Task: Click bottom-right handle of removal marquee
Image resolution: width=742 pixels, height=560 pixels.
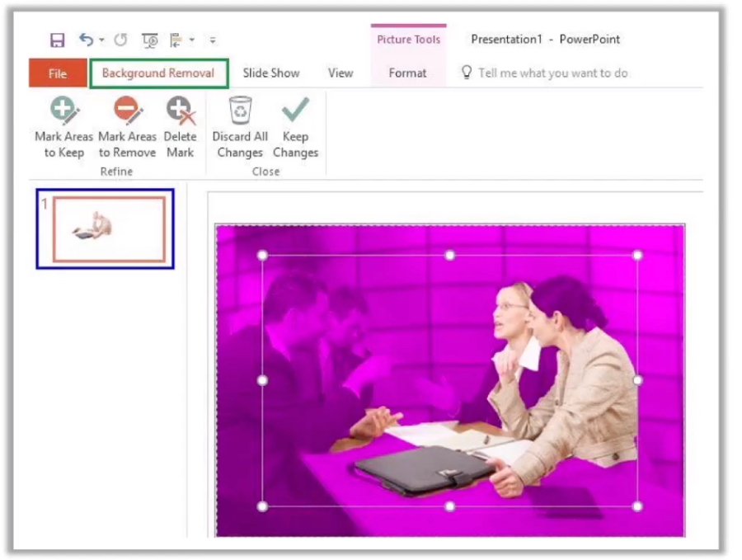Action: pyautogui.click(x=637, y=506)
